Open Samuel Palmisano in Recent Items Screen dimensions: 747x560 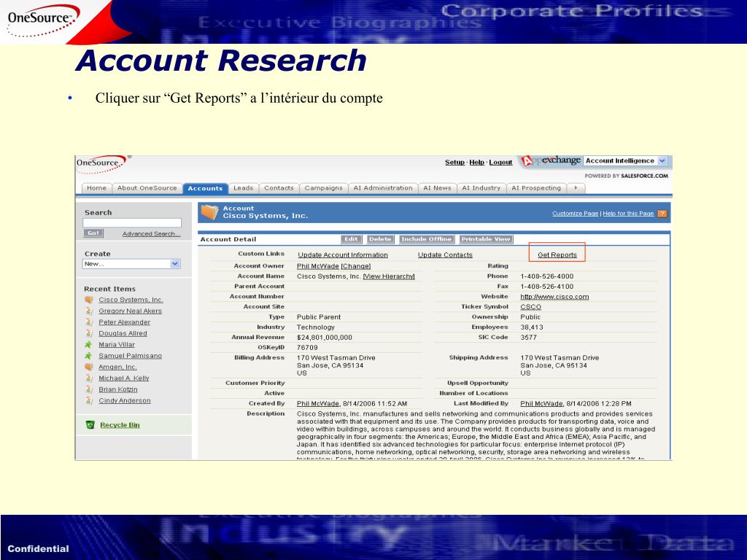(130, 356)
